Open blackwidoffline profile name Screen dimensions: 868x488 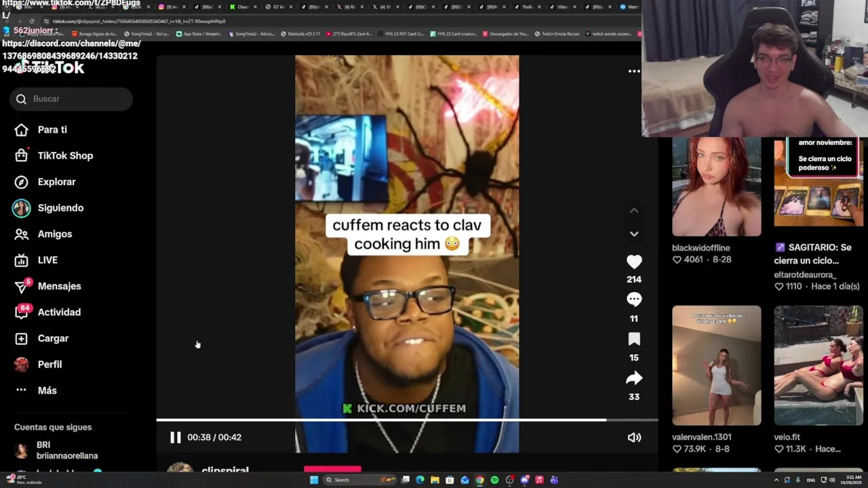(x=701, y=247)
